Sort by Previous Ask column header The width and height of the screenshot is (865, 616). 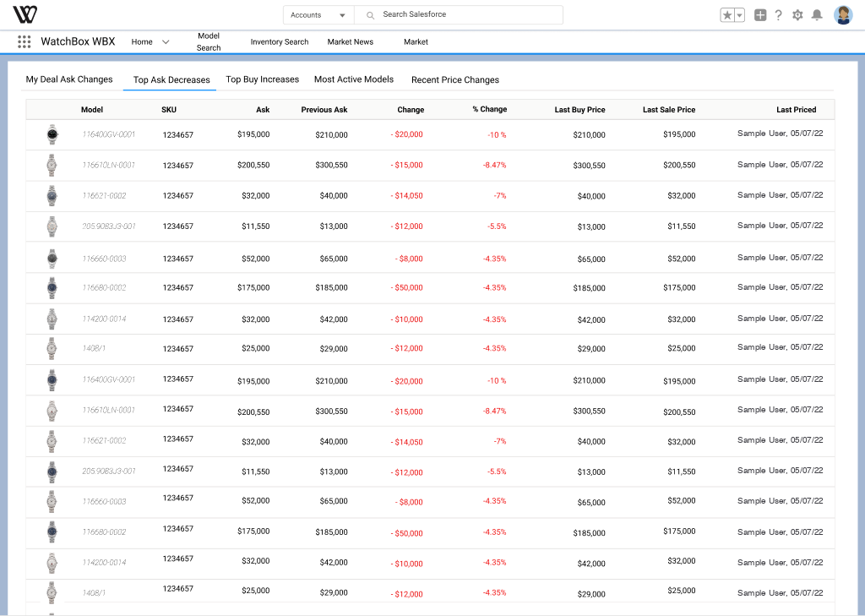pyautogui.click(x=324, y=110)
